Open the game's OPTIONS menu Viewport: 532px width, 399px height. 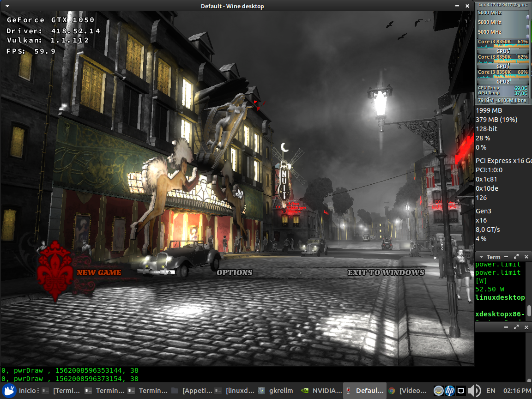click(235, 272)
